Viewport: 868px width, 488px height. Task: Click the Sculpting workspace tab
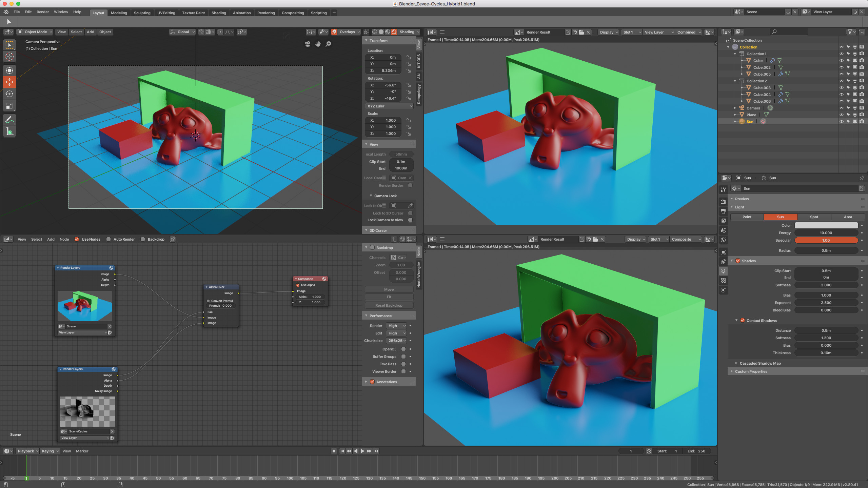point(142,13)
